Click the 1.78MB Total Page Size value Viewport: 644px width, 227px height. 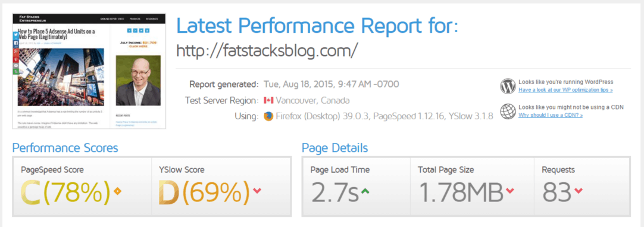click(x=461, y=192)
